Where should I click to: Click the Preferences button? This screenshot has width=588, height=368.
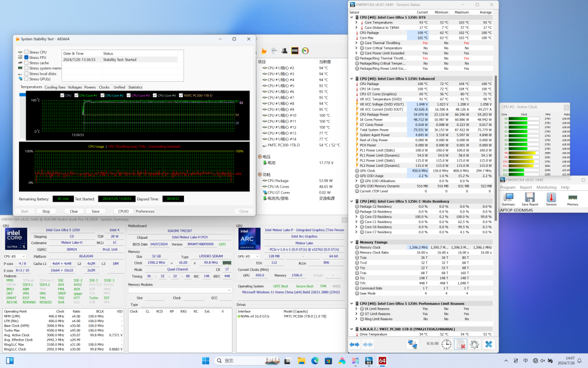145,211
